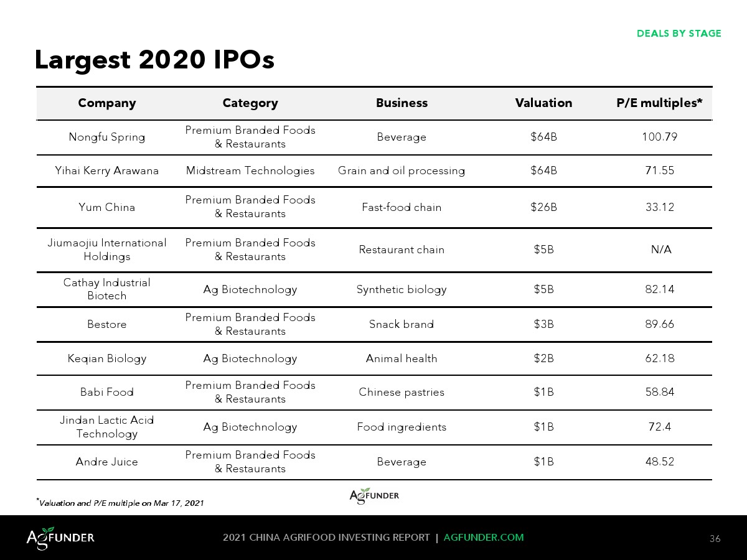Click the Keqian Biology company cell
The height and width of the screenshot is (560, 747).
(107, 358)
